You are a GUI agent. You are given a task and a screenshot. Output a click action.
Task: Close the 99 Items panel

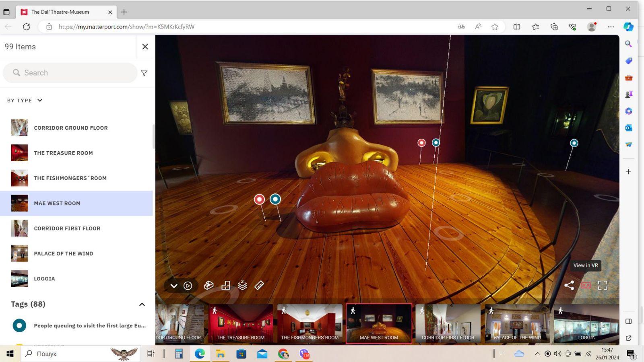(x=145, y=47)
